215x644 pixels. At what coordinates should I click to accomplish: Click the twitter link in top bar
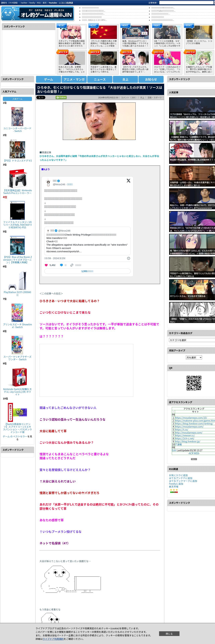[x=24, y=3]
